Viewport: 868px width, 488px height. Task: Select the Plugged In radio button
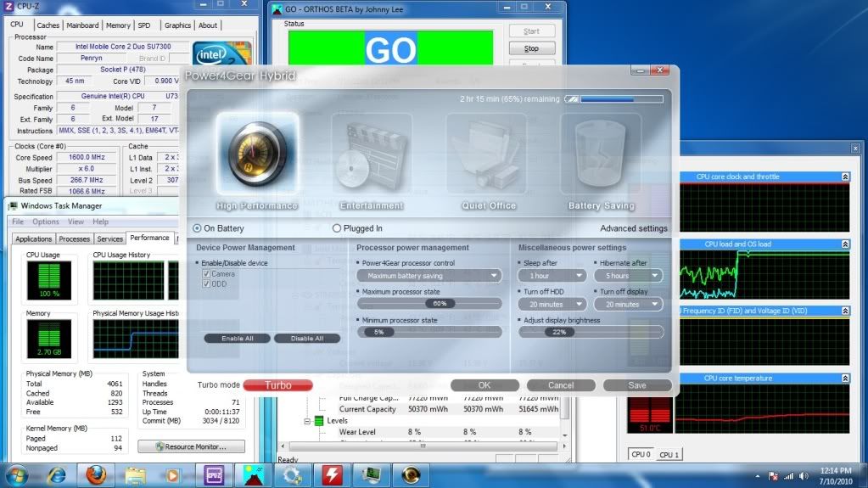tap(337, 228)
